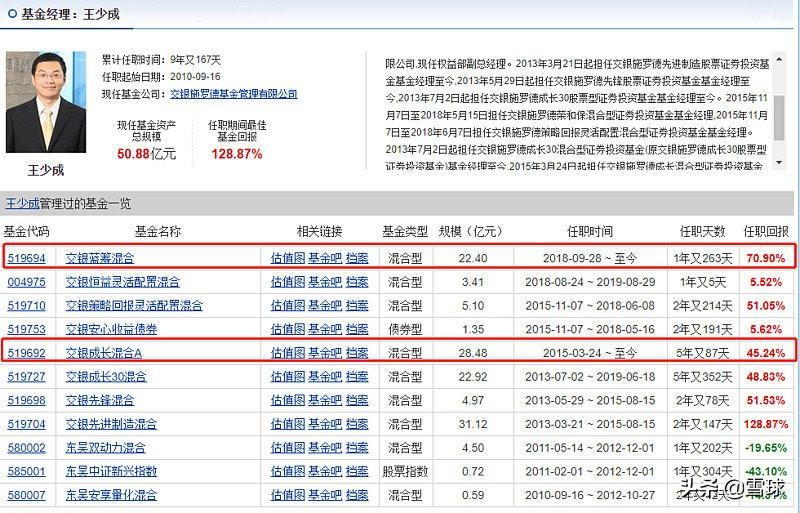
Task: Open fund code 519727
Action: [x=27, y=377]
